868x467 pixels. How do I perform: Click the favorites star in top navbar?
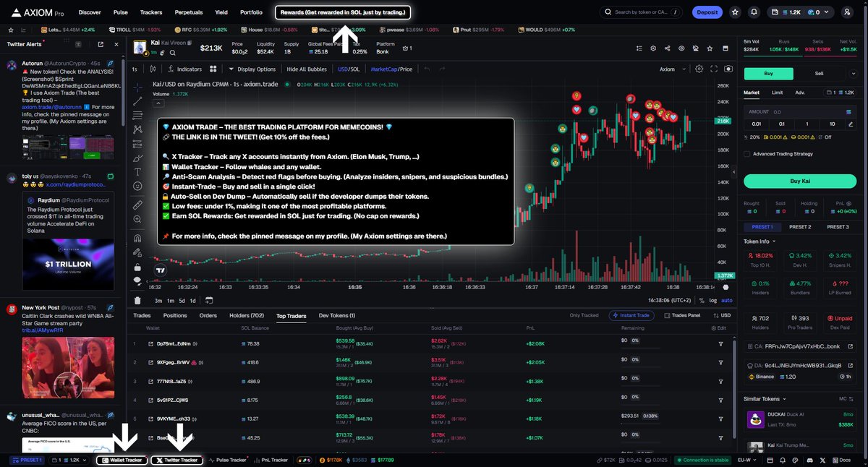[736, 12]
